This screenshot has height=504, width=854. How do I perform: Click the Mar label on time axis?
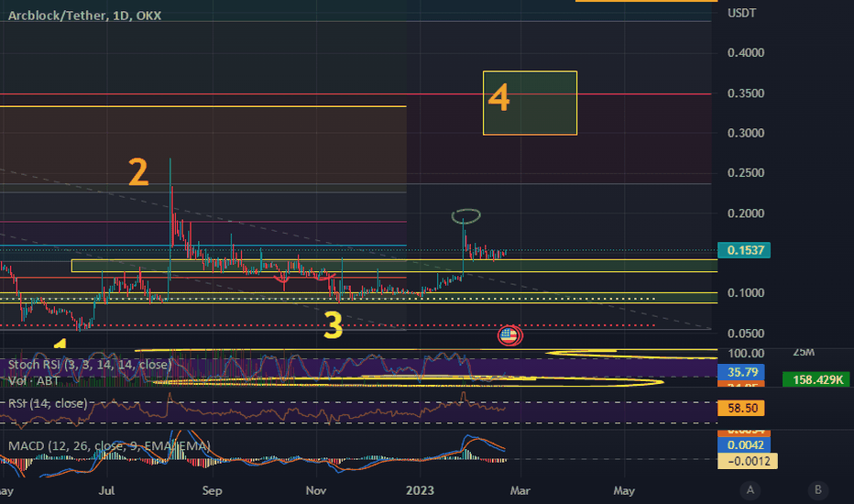point(520,490)
